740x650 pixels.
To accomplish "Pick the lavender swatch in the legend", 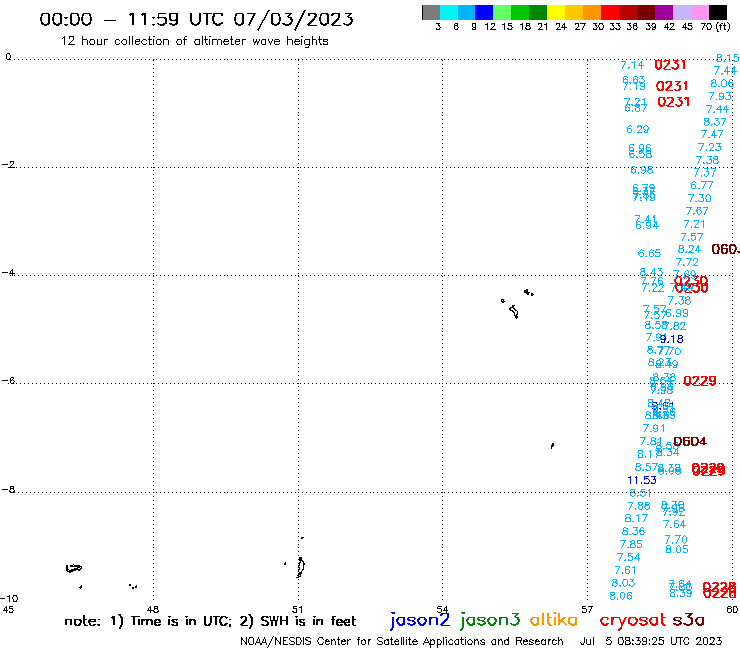I will (x=681, y=12).
